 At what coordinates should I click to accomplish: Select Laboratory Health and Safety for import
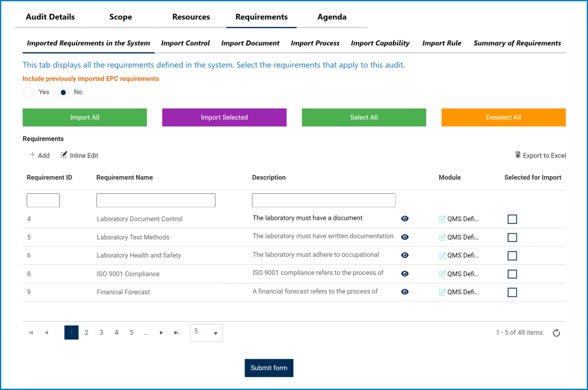(512, 255)
